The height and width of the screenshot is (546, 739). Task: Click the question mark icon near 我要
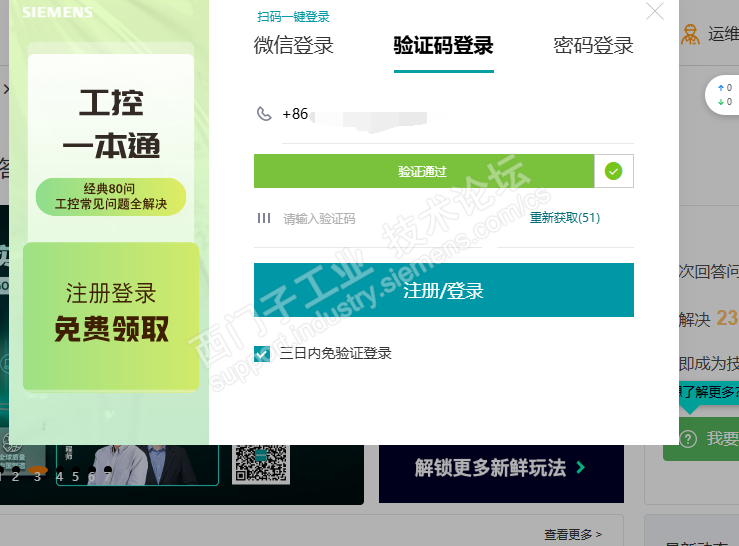(x=688, y=439)
